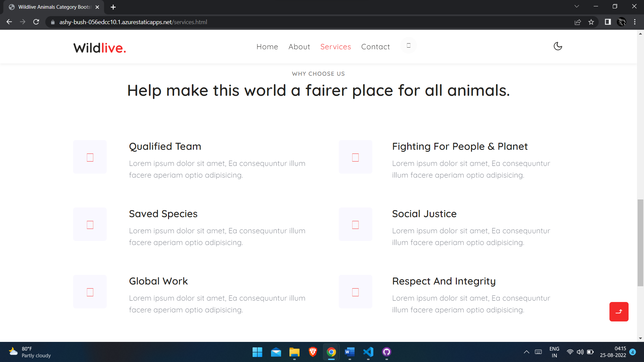Open the notification center badge
The image size is (644, 362).
pyautogui.click(x=633, y=352)
